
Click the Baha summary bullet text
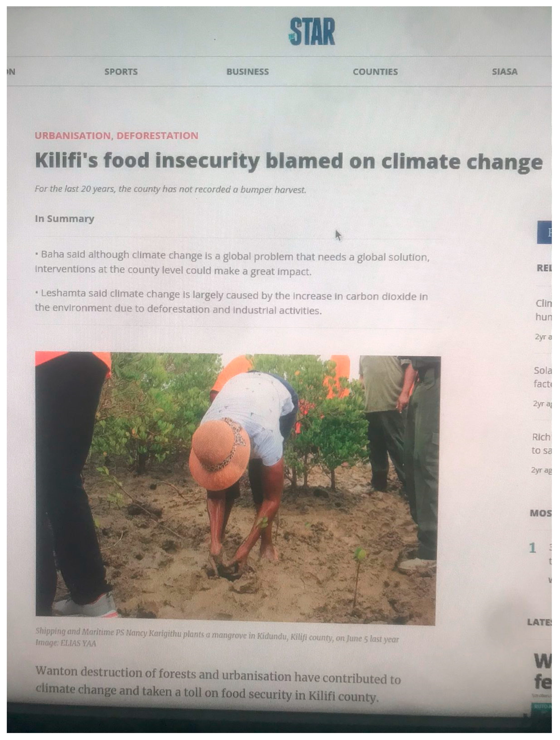(x=232, y=263)
